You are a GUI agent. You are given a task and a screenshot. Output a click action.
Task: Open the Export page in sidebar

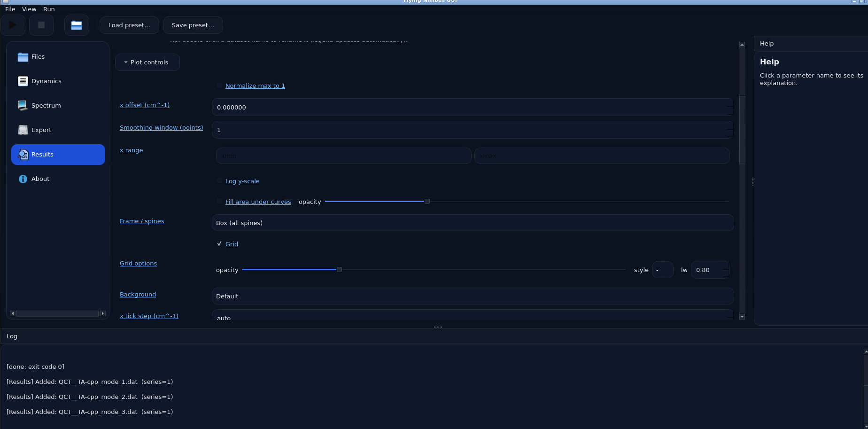(x=58, y=130)
